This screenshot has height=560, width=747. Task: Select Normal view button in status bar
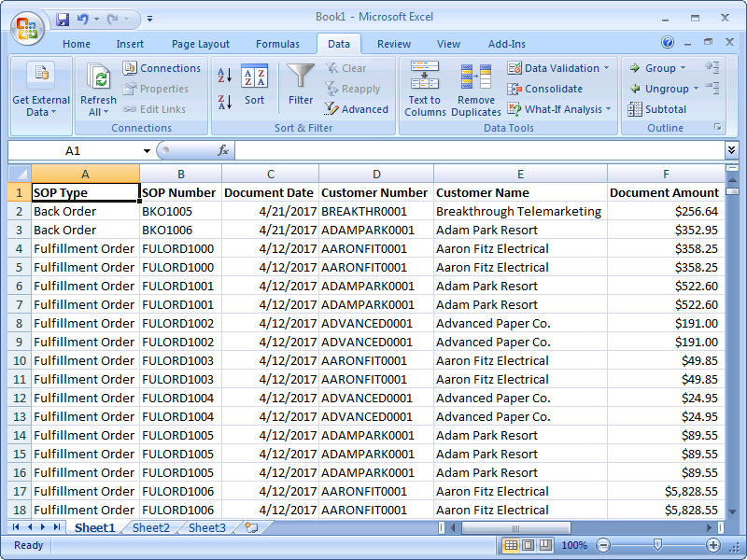tap(511, 545)
